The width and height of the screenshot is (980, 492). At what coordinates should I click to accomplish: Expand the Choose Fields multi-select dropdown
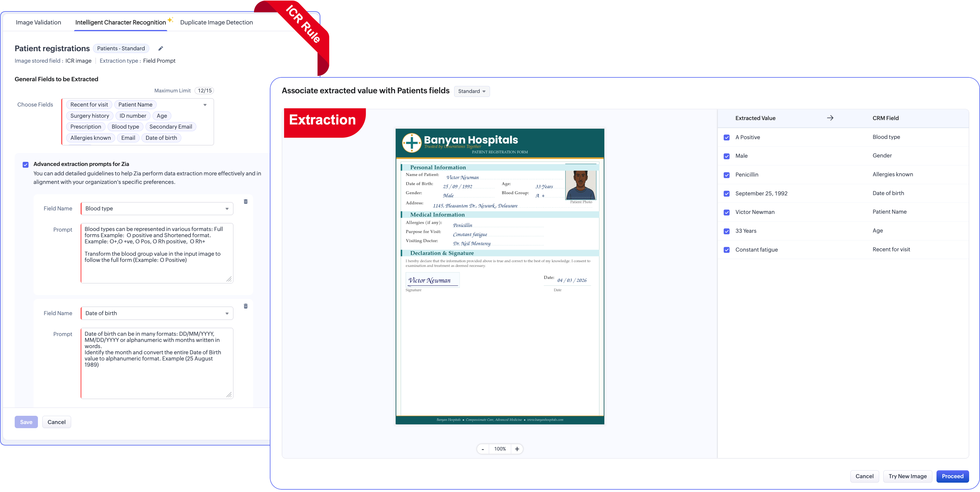[205, 105]
